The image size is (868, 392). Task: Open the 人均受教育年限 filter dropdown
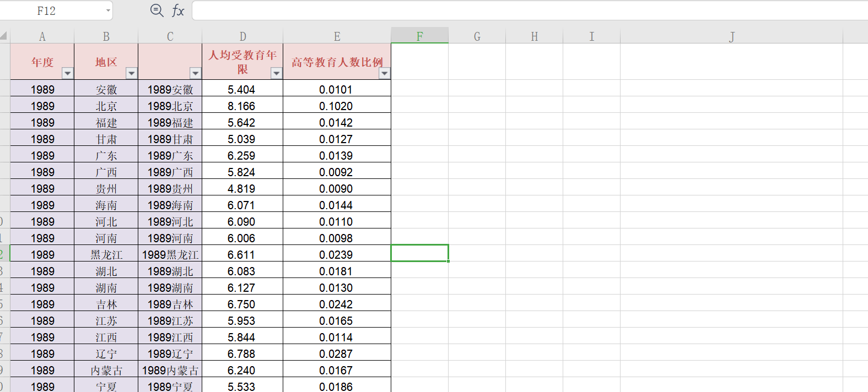[x=276, y=73]
